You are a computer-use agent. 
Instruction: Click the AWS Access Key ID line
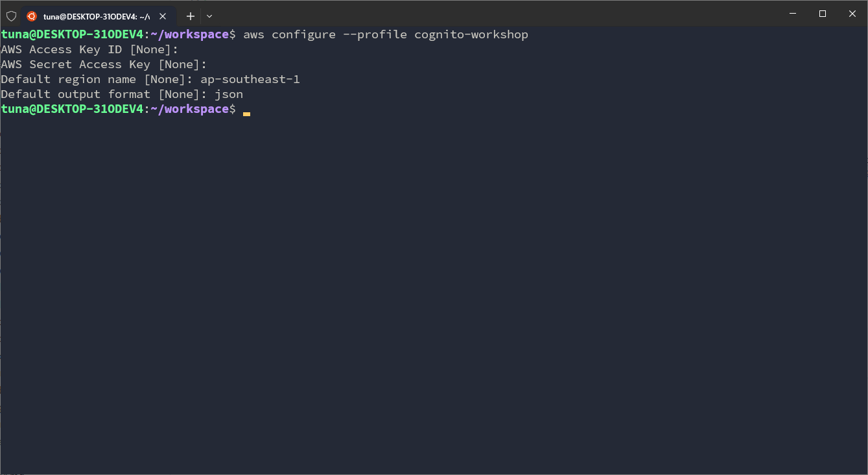point(89,49)
